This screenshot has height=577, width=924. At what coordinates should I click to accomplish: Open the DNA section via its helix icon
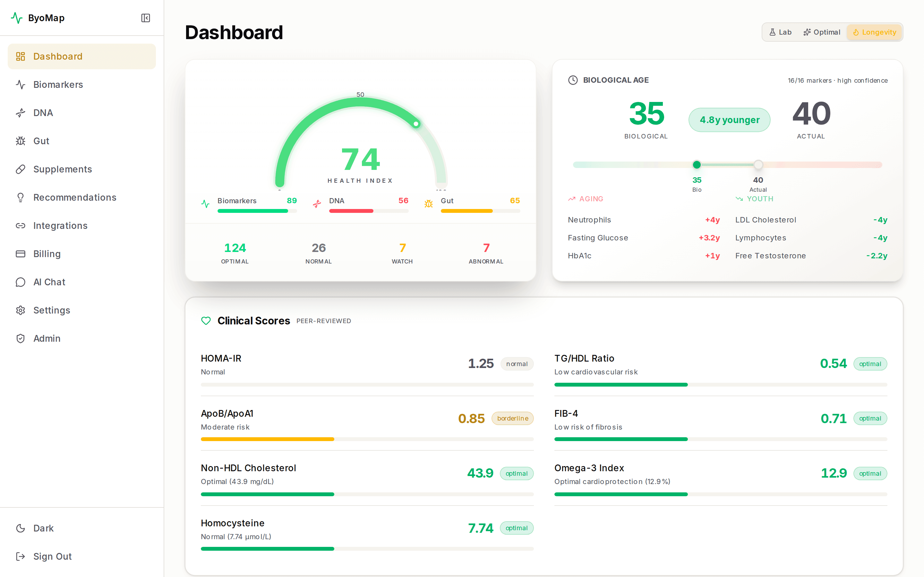(x=21, y=113)
